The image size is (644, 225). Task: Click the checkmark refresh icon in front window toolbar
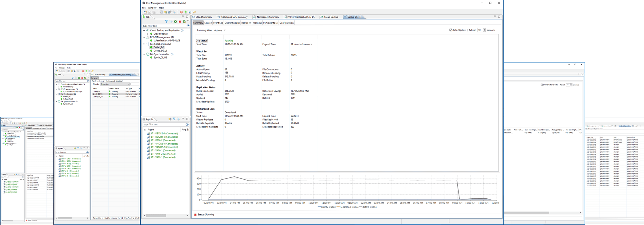click(x=190, y=12)
